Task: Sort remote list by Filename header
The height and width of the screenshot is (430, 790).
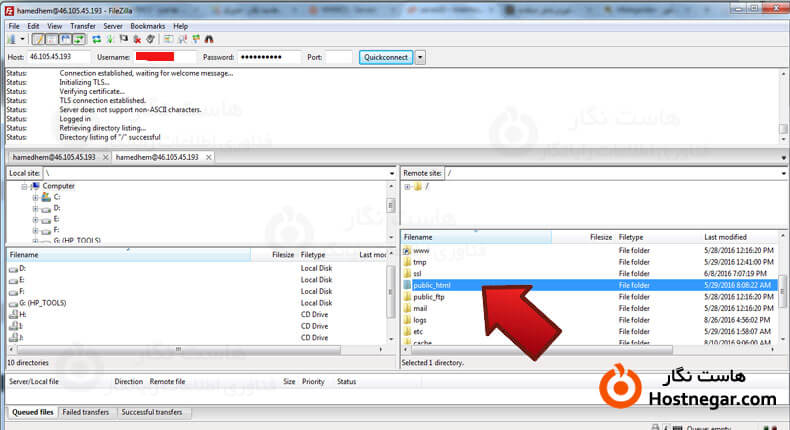Action: [x=476, y=237]
